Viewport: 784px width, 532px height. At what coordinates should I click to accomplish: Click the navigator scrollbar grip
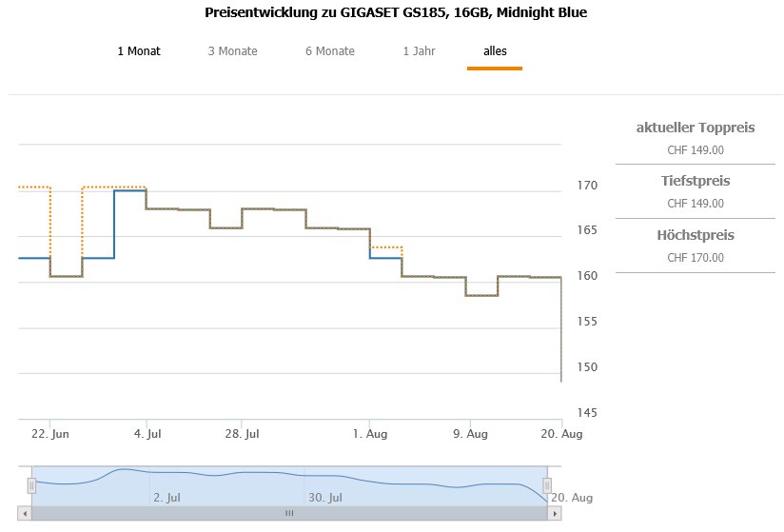click(289, 514)
